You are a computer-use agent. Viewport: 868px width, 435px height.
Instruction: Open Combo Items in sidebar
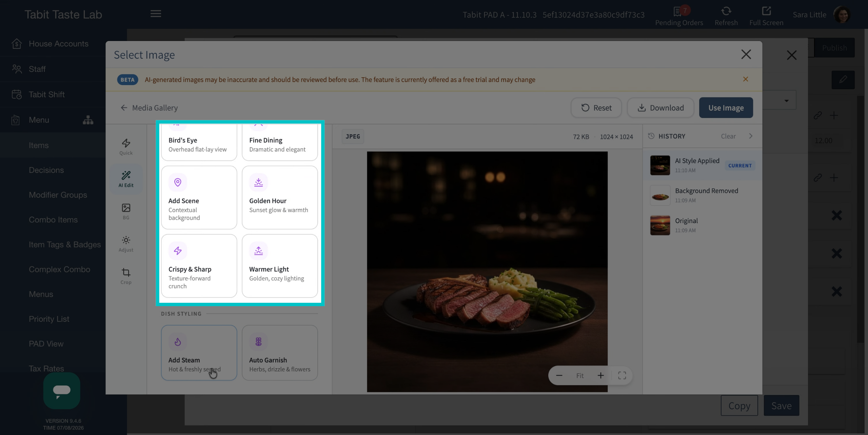click(53, 220)
